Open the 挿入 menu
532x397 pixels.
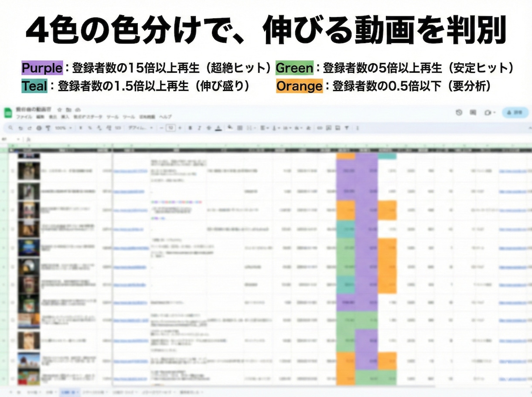click(x=65, y=117)
